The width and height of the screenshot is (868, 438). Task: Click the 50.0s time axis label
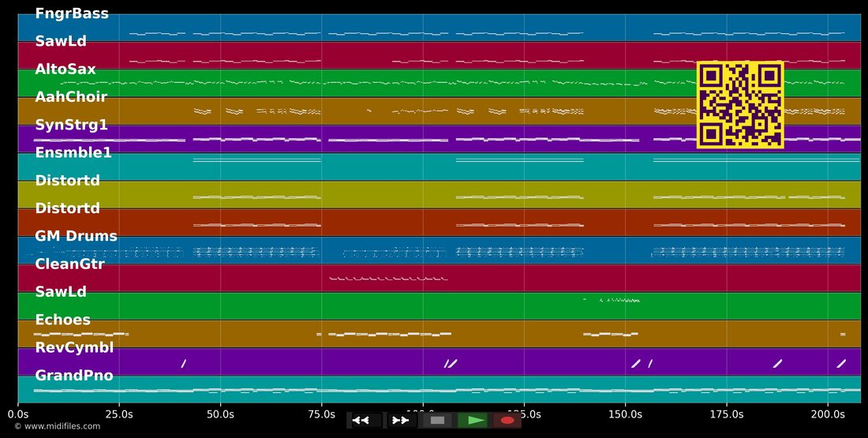click(x=220, y=414)
